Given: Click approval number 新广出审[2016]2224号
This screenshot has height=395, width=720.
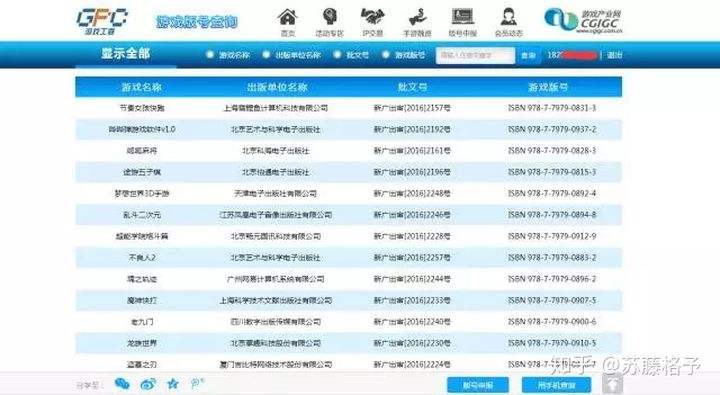Looking at the screenshot, I should 412,365.
